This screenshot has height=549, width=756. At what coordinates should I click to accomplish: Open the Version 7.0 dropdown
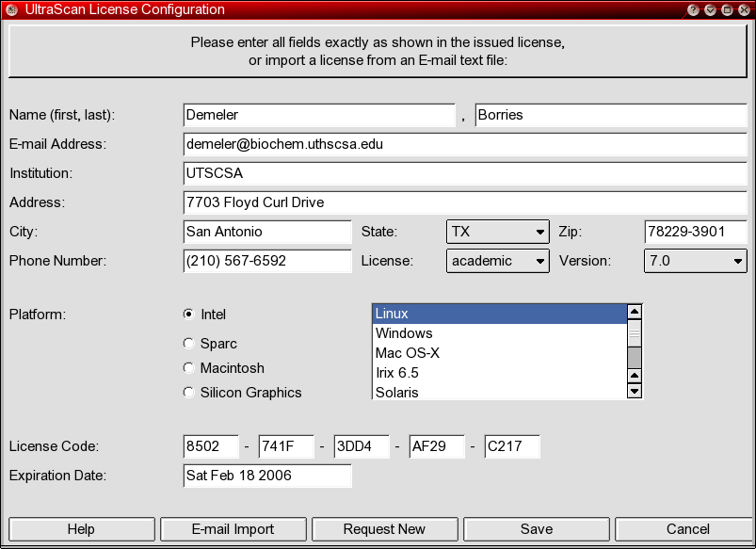click(x=695, y=261)
